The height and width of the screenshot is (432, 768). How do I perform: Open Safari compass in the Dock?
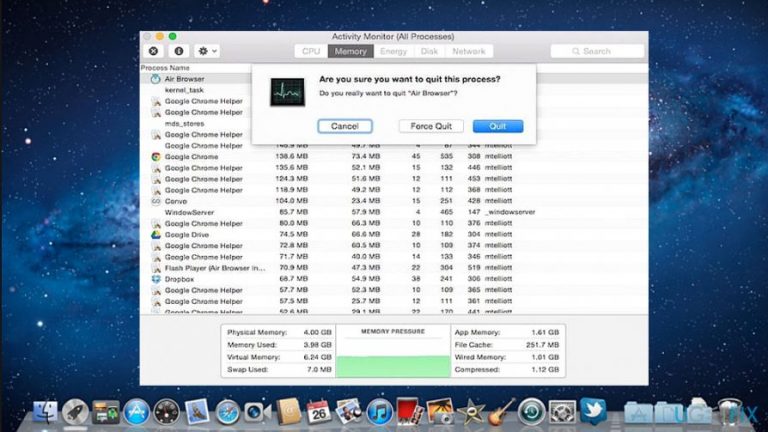pyautogui.click(x=228, y=412)
